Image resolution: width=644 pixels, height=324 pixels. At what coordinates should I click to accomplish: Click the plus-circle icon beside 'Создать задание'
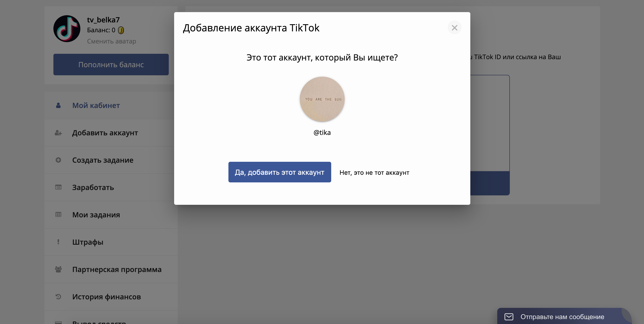click(58, 160)
